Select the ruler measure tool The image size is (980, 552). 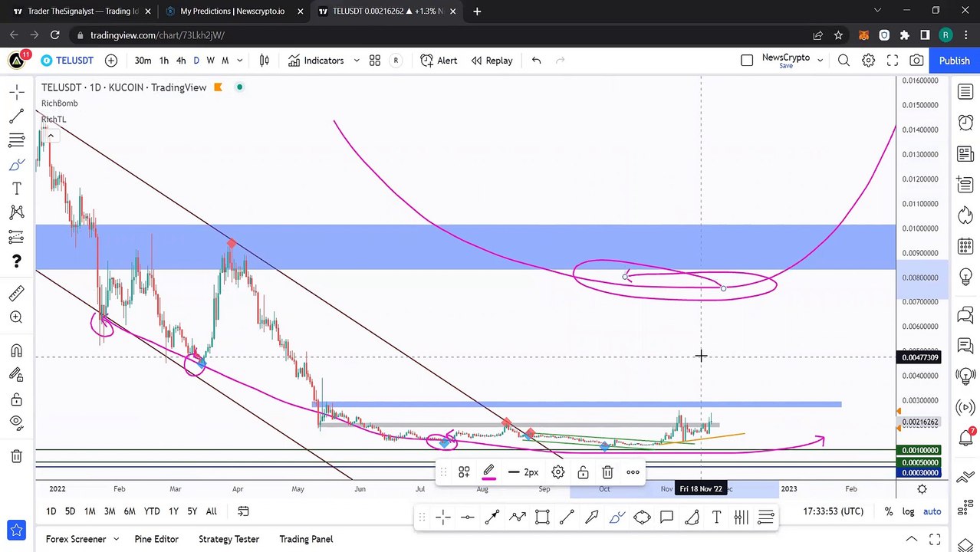tap(16, 293)
